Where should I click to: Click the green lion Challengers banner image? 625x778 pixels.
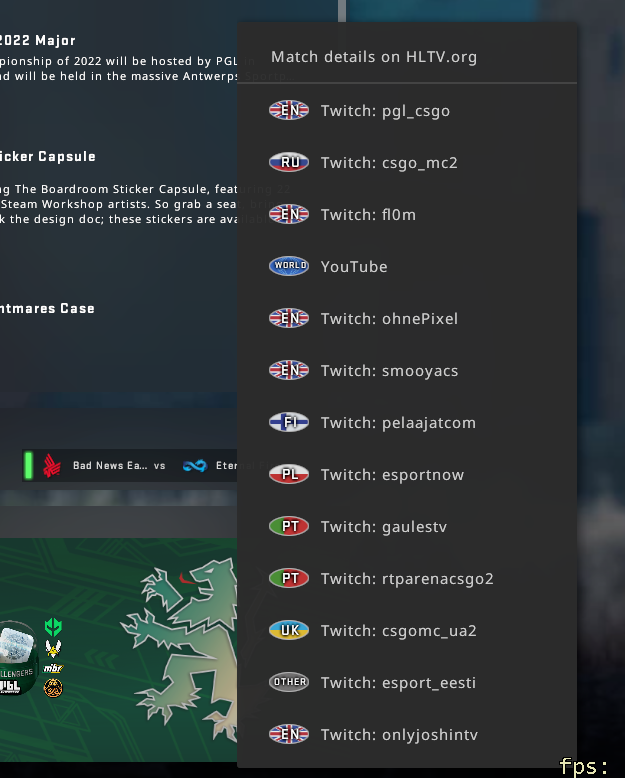click(119, 650)
